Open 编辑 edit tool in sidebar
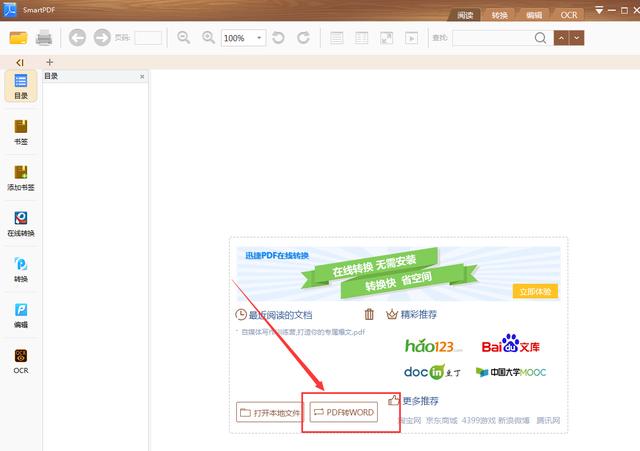 tap(21, 315)
